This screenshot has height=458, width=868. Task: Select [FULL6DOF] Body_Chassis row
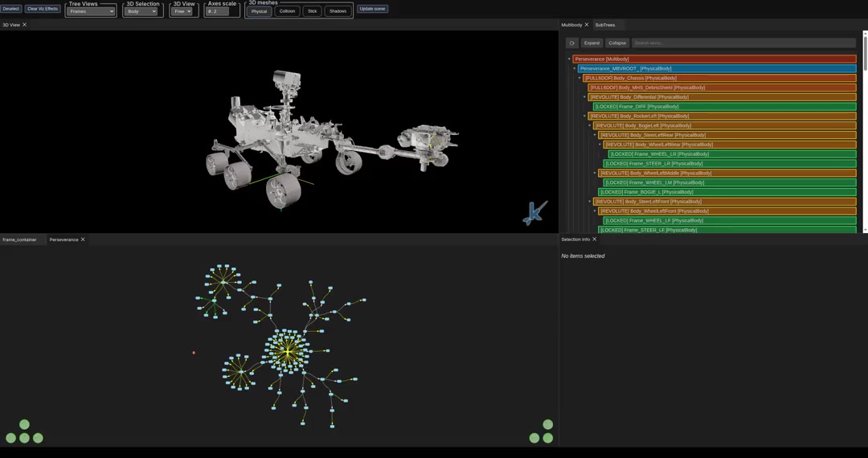pos(719,78)
